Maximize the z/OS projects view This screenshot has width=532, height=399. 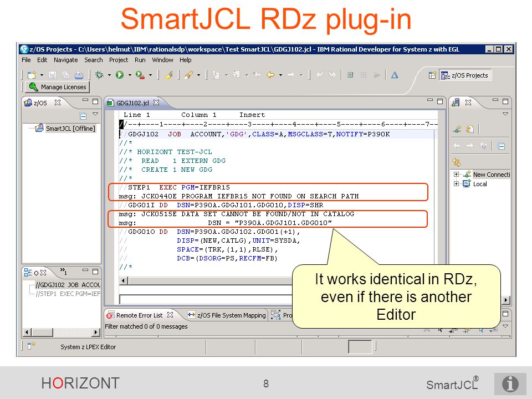[95, 101]
